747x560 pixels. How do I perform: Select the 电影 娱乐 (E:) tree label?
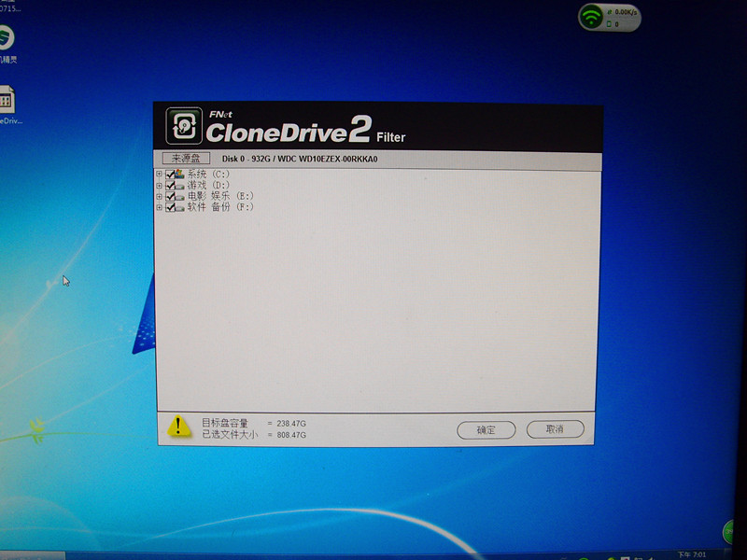[x=220, y=196]
